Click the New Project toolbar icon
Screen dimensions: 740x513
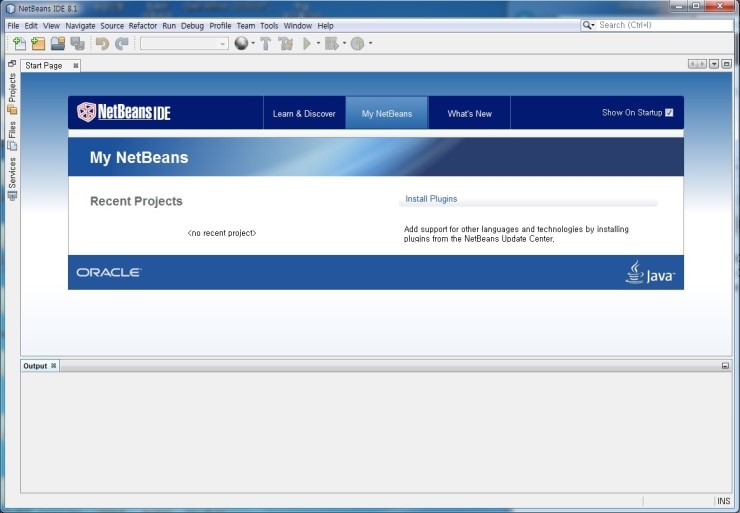pyautogui.click(x=38, y=43)
